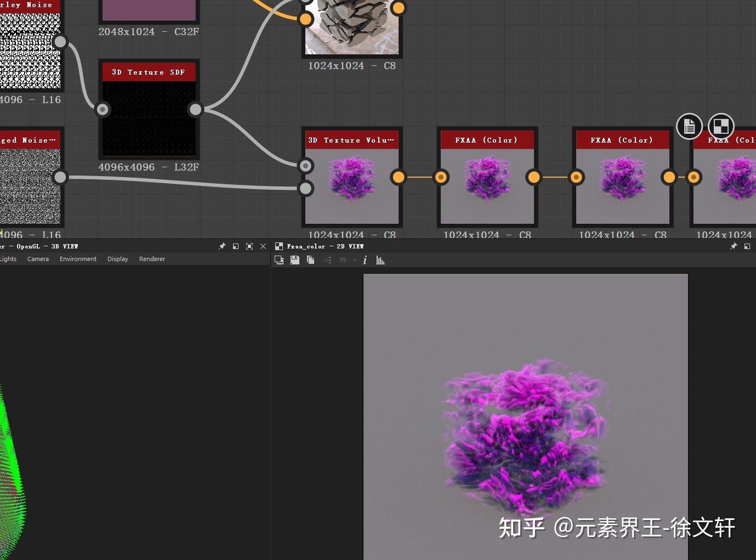
Task: Click the first icon in the 2D view toolbar
Action: 279,260
